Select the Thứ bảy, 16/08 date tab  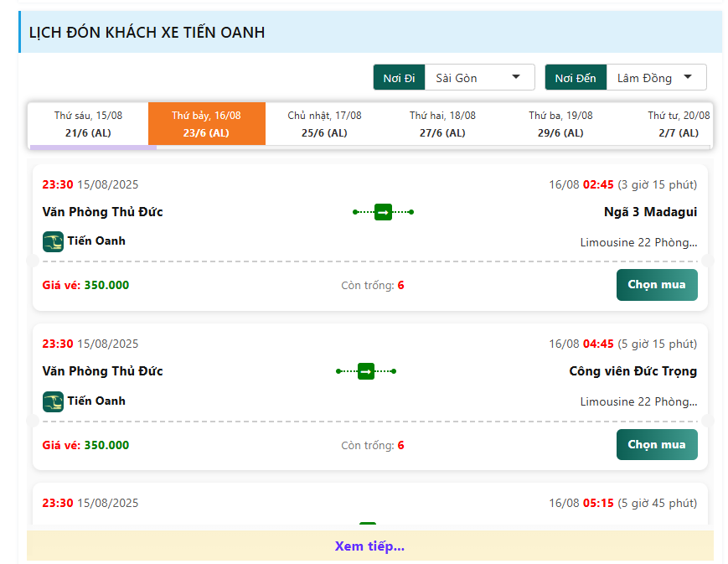(207, 124)
